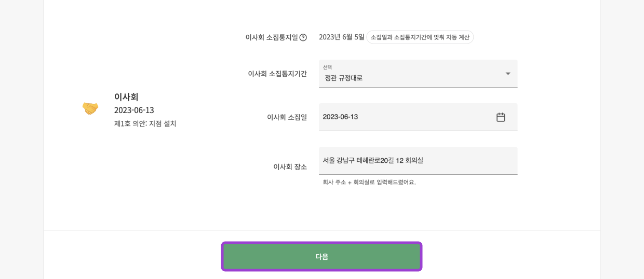Image resolution: width=644 pixels, height=279 pixels.
Task: Click the 이사회 소집일 date field
Action: click(x=405, y=117)
